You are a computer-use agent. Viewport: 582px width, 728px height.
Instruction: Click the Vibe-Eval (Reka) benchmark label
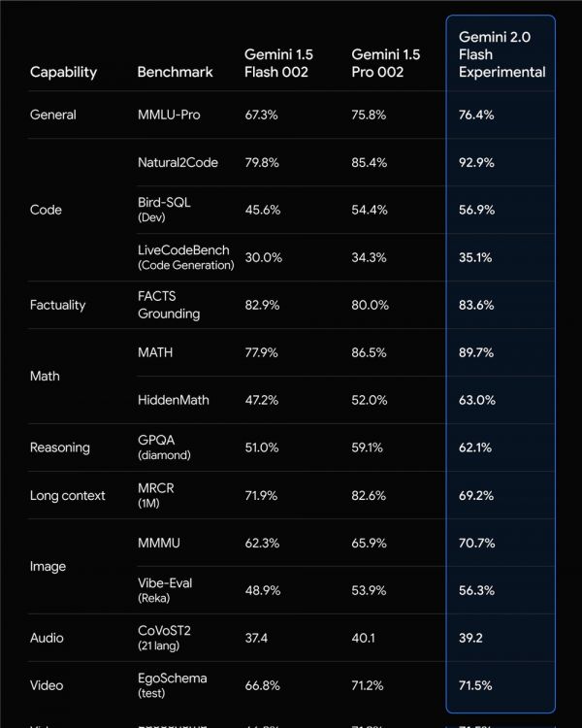[x=165, y=589]
